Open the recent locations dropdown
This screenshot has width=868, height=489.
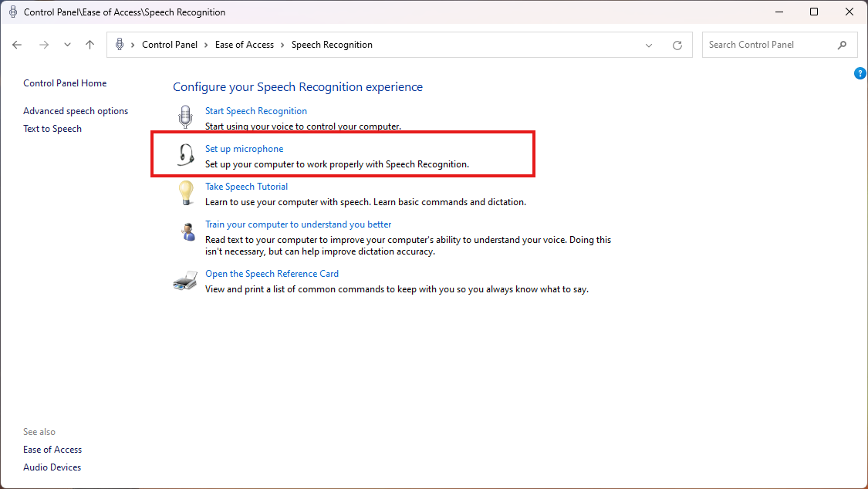pos(67,45)
